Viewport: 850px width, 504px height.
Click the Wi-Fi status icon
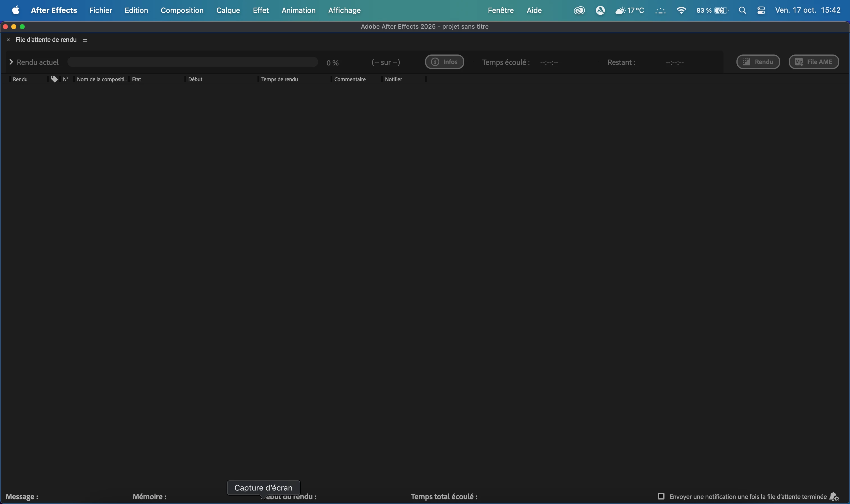click(681, 10)
